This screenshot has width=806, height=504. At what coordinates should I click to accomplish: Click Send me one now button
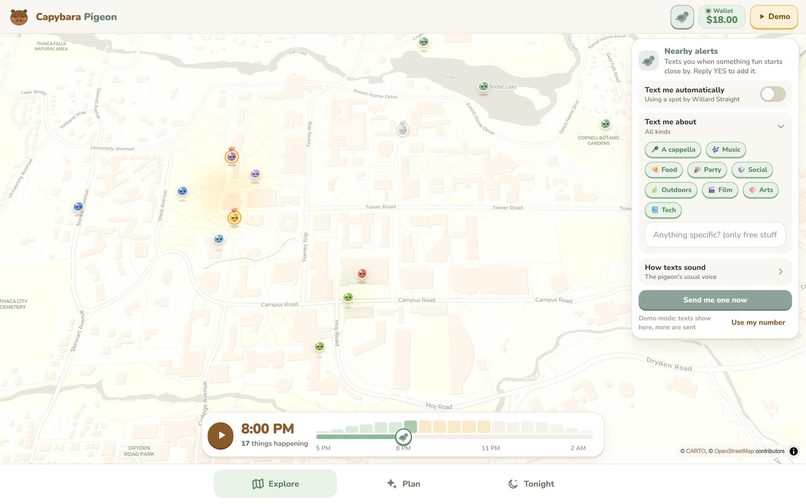[x=715, y=300]
